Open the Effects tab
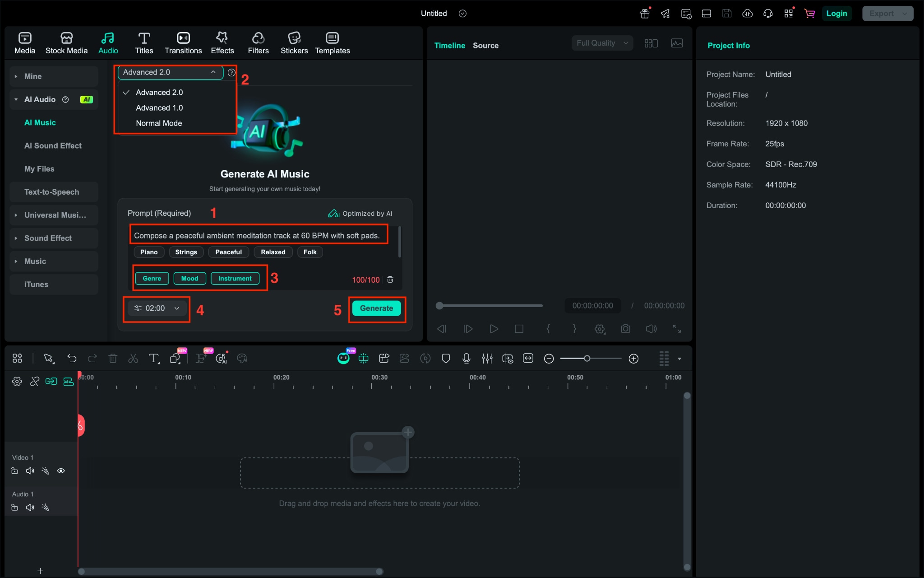Screen dimensions: 924x578 pyautogui.click(x=222, y=43)
